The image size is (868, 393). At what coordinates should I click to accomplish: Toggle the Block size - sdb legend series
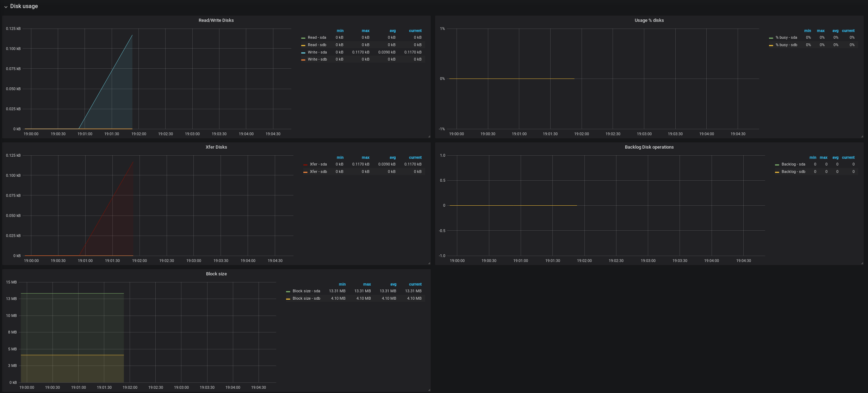point(306,299)
